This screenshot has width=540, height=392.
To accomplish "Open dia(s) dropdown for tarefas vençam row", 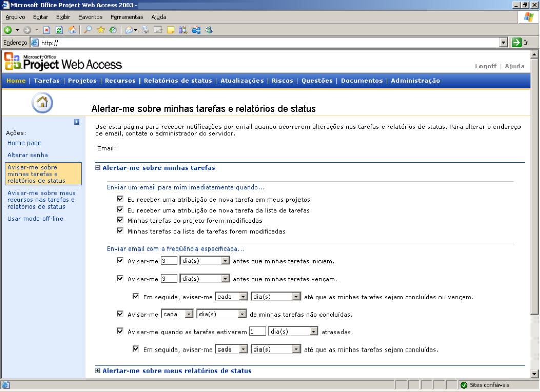I will pos(205,278).
